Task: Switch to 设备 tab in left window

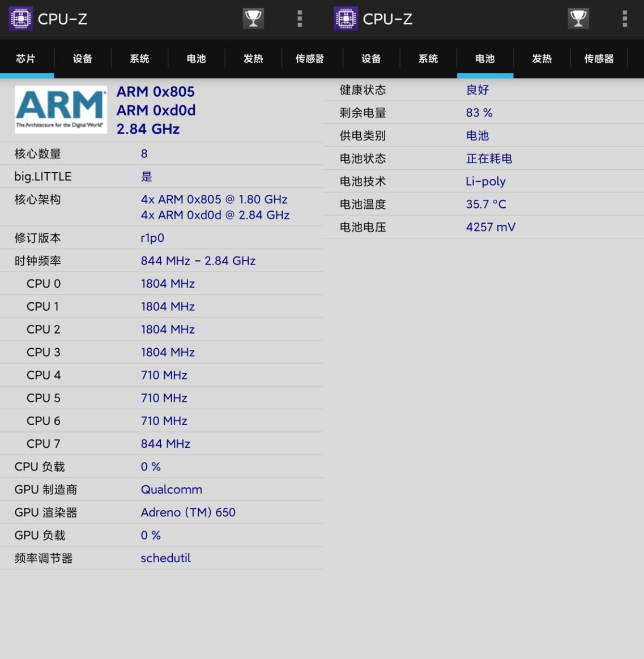Action: point(82,58)
